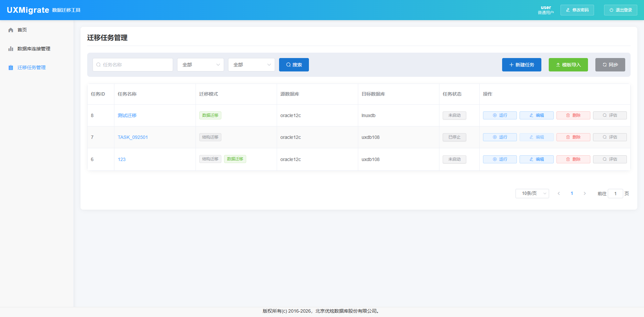Click the home icon in the sidebar
The image size is (644, 317).
coord(11,30)
